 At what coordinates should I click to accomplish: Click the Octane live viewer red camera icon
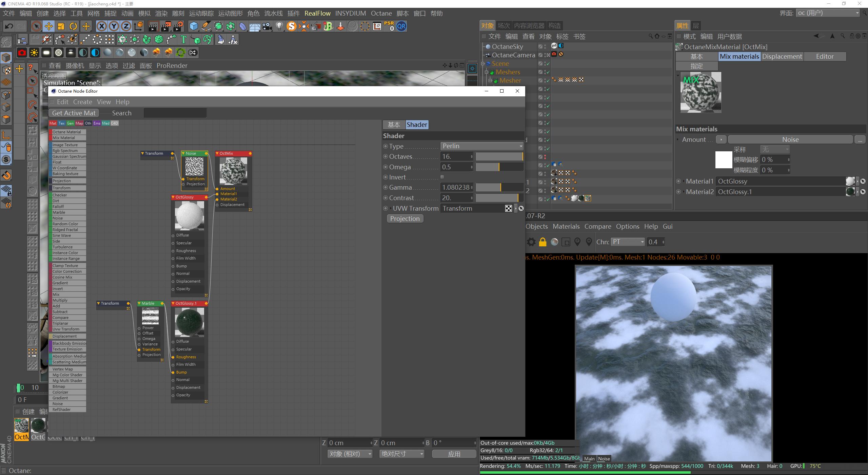pyautogui.click(x=22, y=53)
